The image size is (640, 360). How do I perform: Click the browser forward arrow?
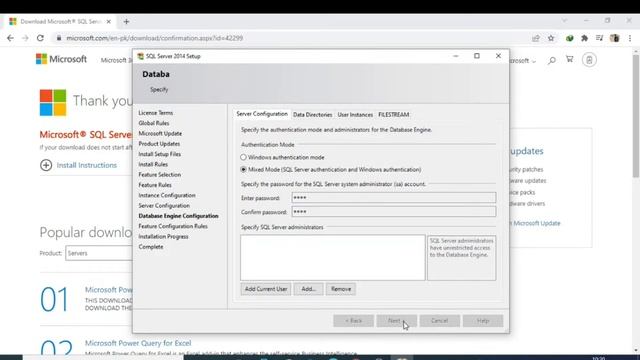pyautogui.click(x=25, y=38)
